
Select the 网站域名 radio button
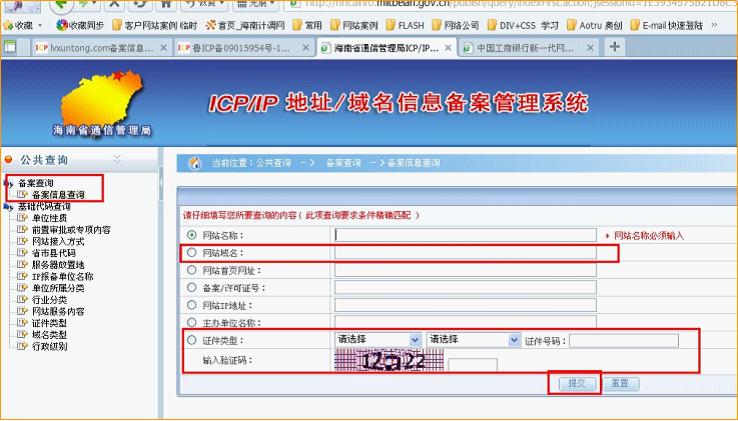pos(191,253)
